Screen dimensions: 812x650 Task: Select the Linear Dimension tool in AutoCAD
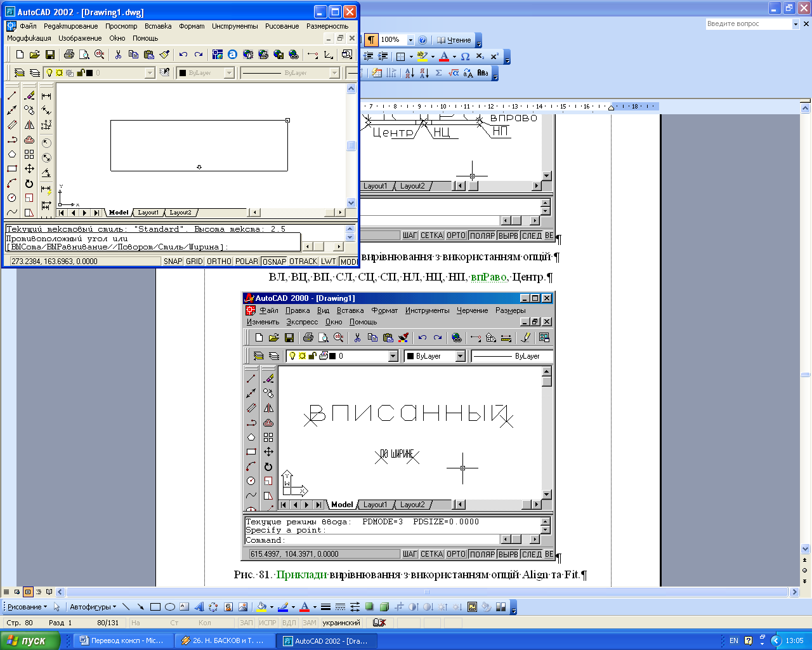(x=46, y=96)
